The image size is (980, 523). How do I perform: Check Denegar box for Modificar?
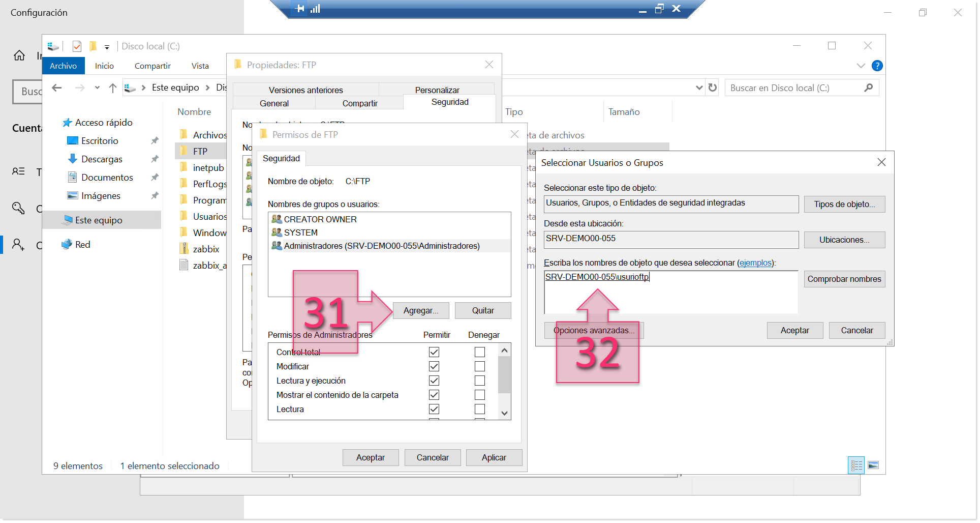click(x=479, y=366)
